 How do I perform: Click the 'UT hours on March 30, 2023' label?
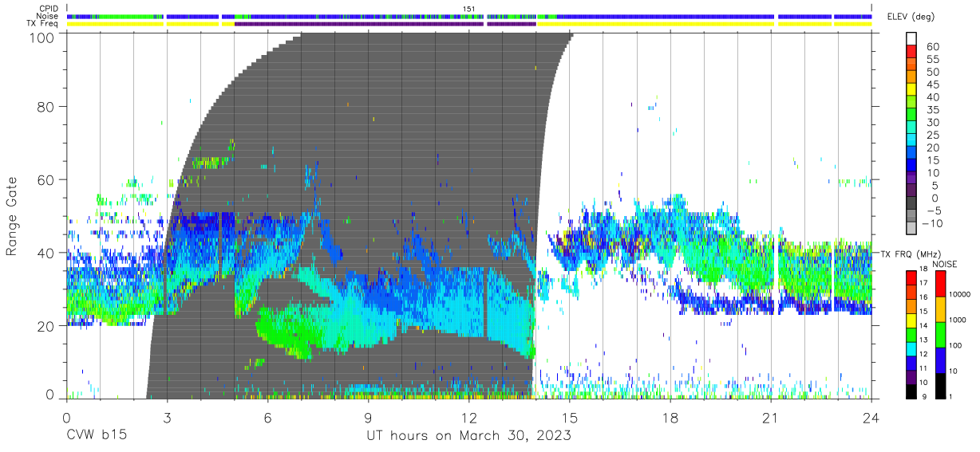click(468, 436)
